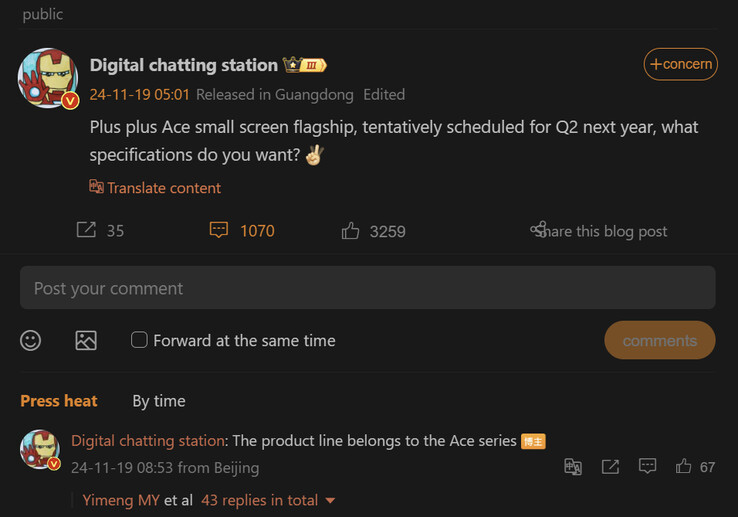This screenshot has height=517, width=738.
Task: Click the +concern follow button
Action: pos(680,64)
